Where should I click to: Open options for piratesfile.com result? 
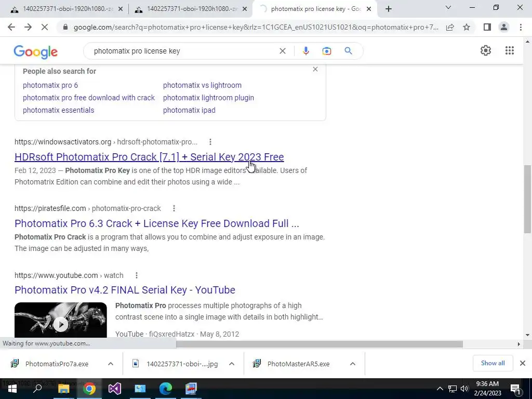tap(174, 208)
